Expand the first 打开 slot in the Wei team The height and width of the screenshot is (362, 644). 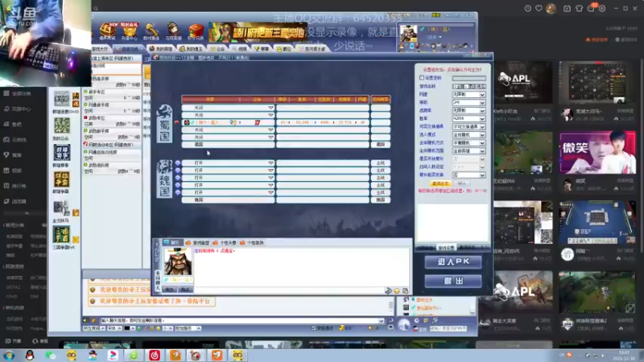tap(270, 163)
